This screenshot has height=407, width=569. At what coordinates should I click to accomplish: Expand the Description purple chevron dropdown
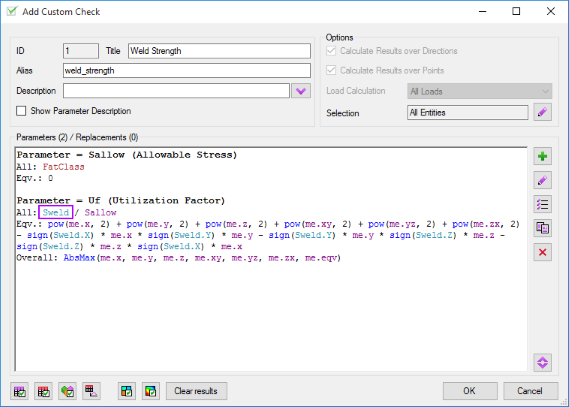(301, 91)
